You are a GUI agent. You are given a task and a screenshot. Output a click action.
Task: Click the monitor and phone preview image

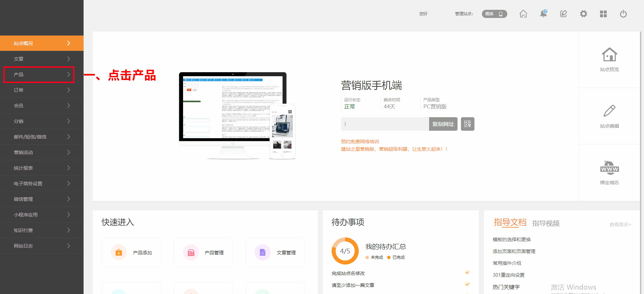(x=238, y=115)
